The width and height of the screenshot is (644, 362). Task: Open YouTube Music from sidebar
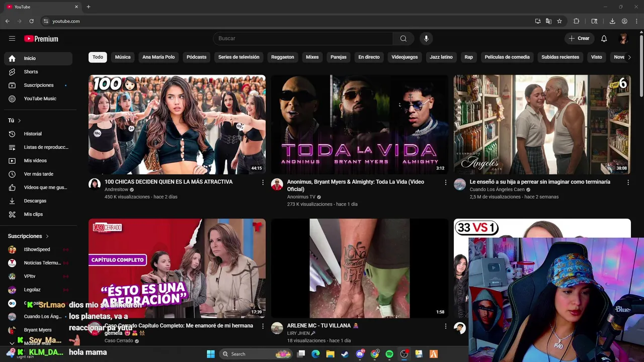(38, 99)
